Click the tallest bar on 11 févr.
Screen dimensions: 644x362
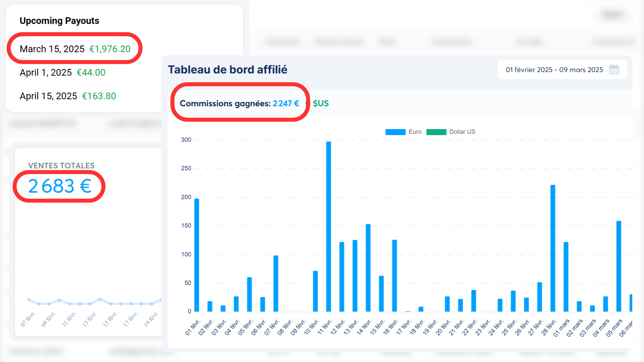[328, 226]
